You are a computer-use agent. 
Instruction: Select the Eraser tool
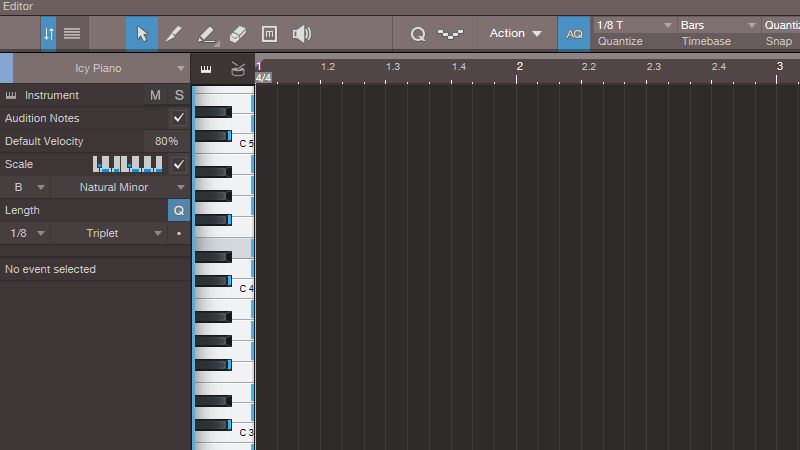(238, 34)
